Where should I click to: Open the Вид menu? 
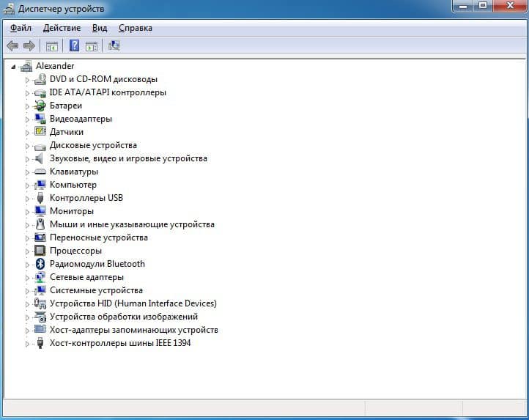point(100,28)
